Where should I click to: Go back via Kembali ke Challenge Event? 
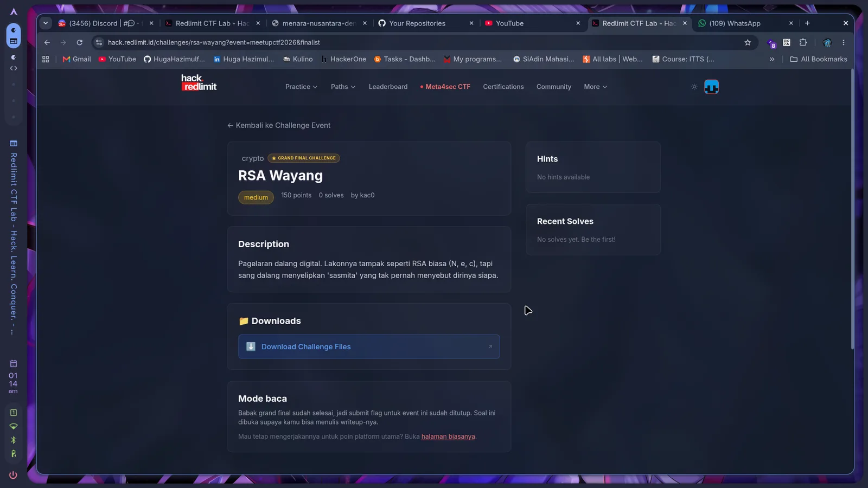point(279,125)
